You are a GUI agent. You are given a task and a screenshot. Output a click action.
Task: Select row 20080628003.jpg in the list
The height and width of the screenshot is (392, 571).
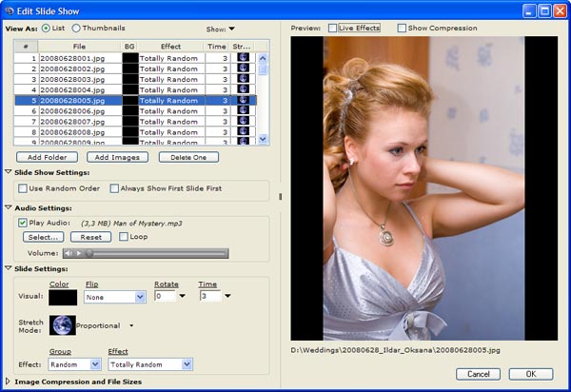135,79
